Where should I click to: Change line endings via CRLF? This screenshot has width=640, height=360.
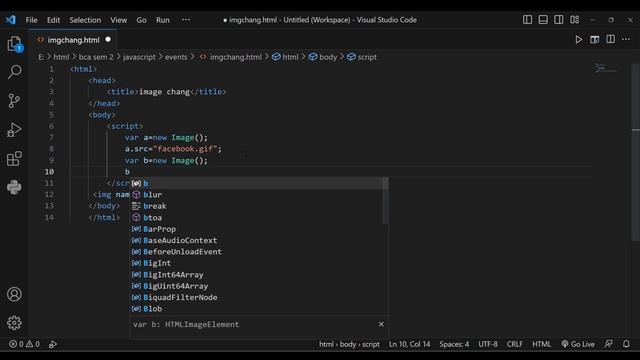515,344
